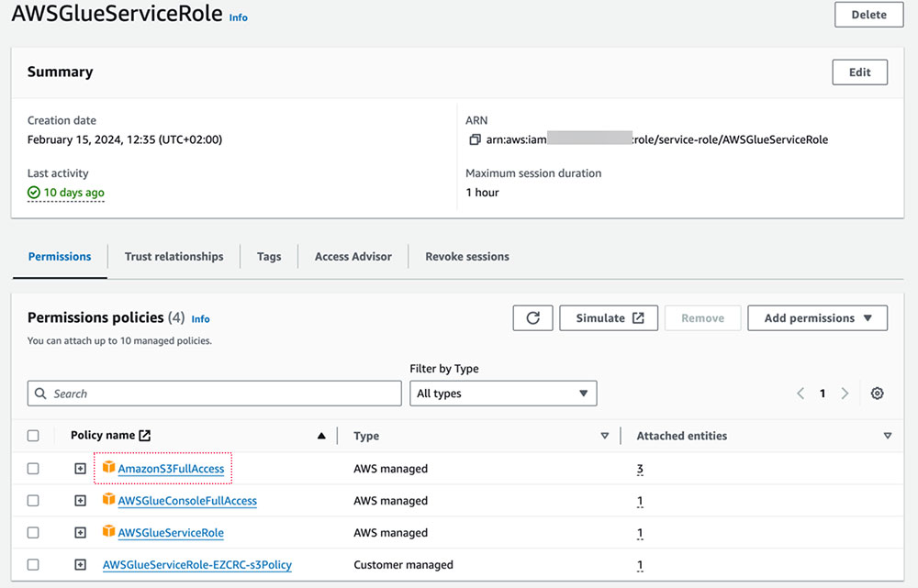Check the AWSGlueServiceRole policy row checkbox
This screenshot has width=918, height=588.
33,532
